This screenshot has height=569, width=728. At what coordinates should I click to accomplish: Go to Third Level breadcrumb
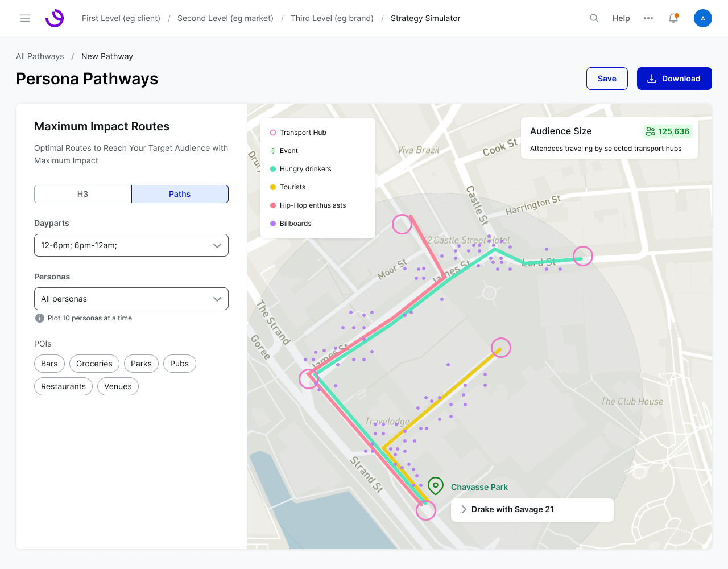[332, 18]
